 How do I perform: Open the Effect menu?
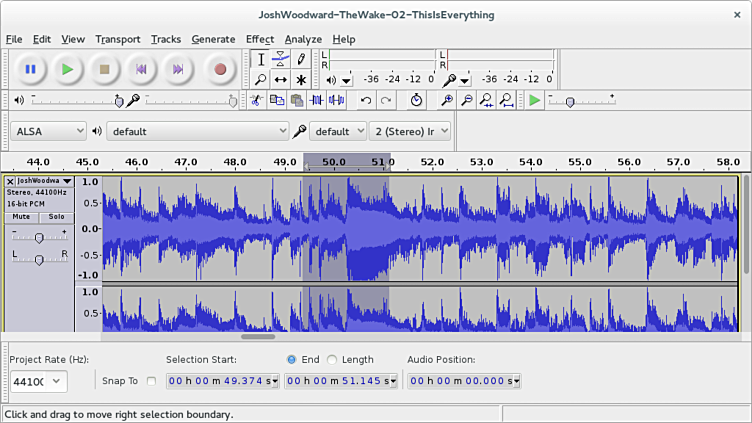coord(260,39)
